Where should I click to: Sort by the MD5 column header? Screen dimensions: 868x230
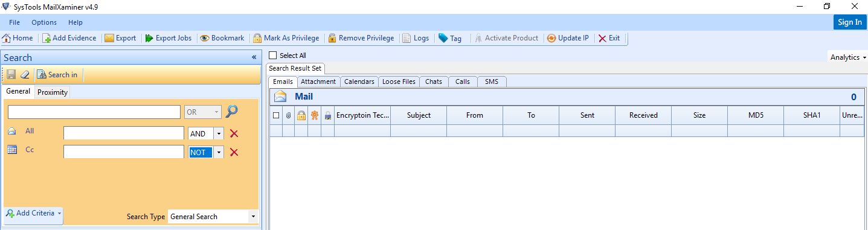tap(756, 115)
